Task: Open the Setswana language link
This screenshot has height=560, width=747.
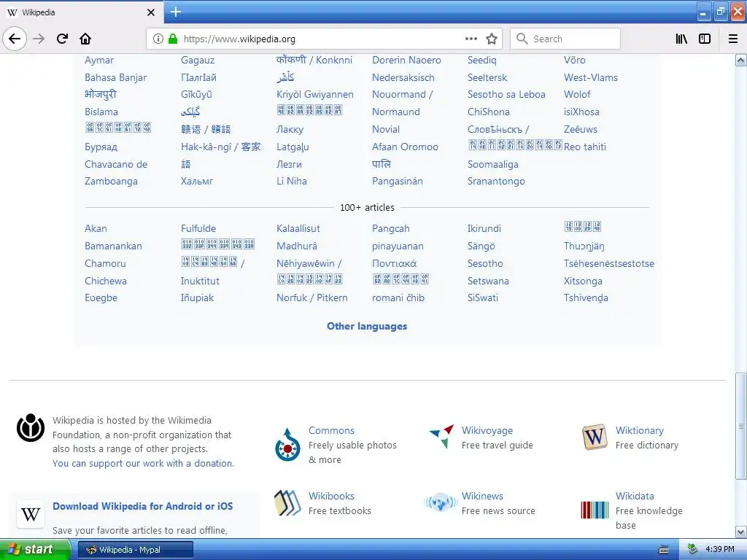Action: (488, 281)
